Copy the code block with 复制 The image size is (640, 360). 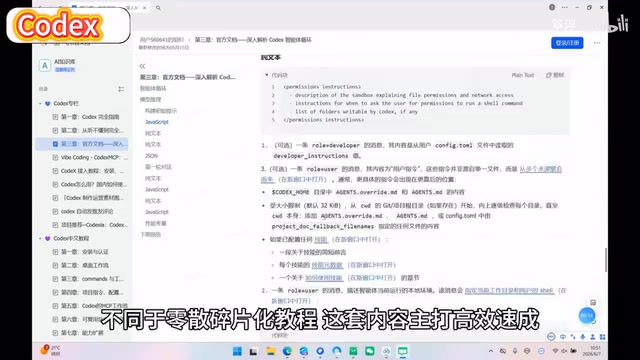coord(555,75)
